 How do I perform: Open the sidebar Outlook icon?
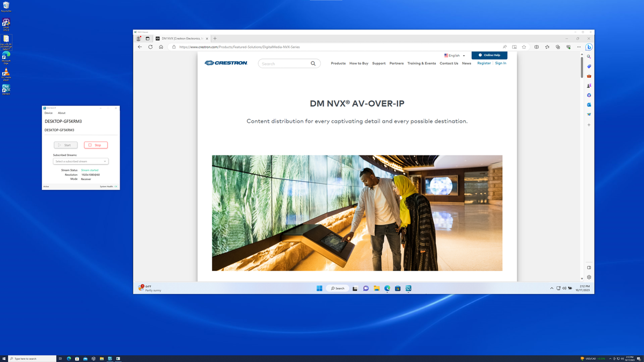point(589,105)
